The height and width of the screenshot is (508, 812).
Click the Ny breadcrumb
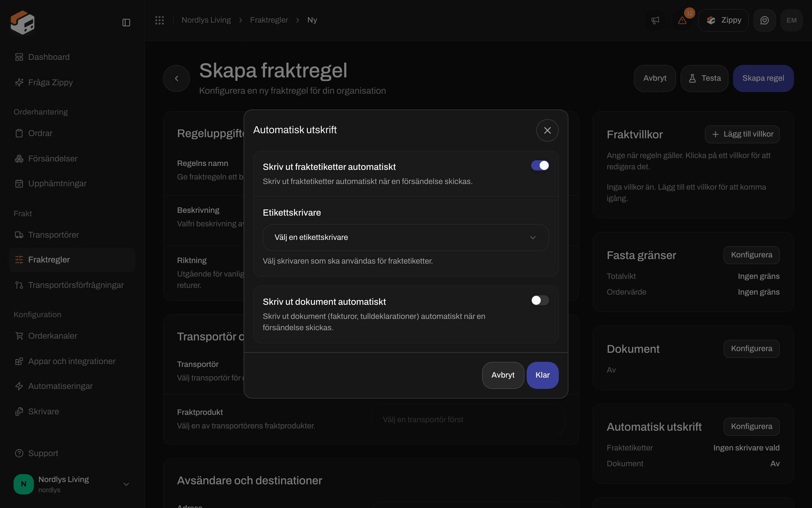[x=312, y=20]
